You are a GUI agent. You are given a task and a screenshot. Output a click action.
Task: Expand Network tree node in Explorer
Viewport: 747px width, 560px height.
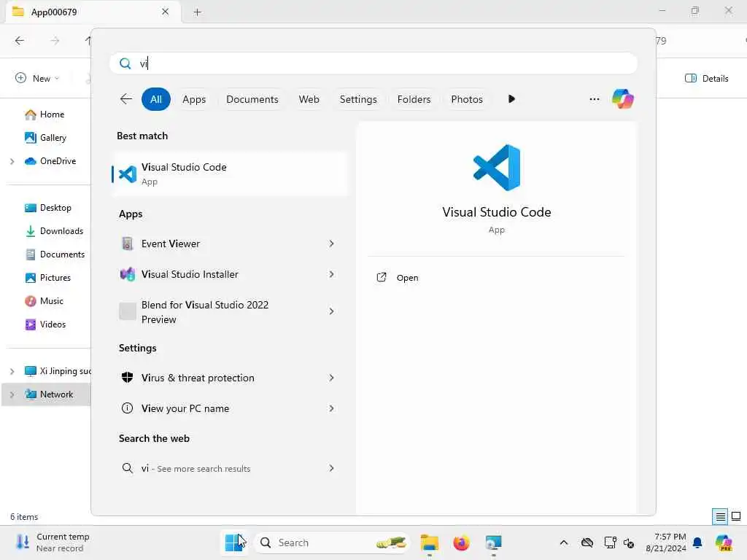(12, 394)
